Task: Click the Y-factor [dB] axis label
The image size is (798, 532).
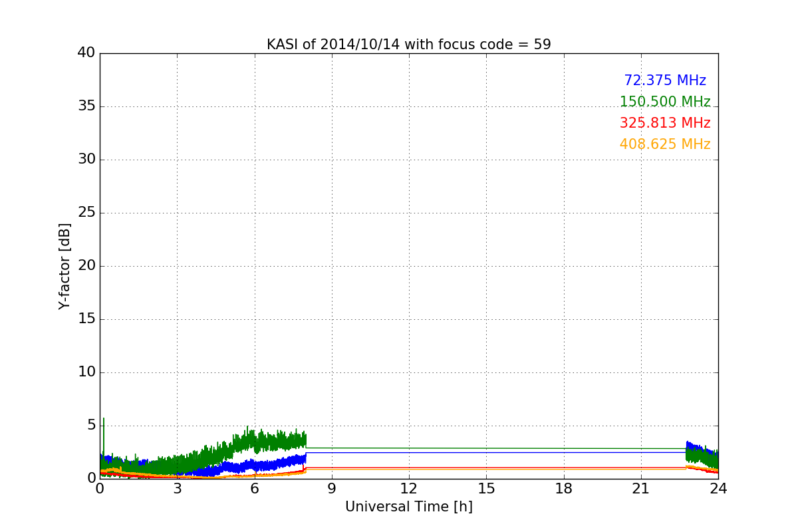Action: 65,266
